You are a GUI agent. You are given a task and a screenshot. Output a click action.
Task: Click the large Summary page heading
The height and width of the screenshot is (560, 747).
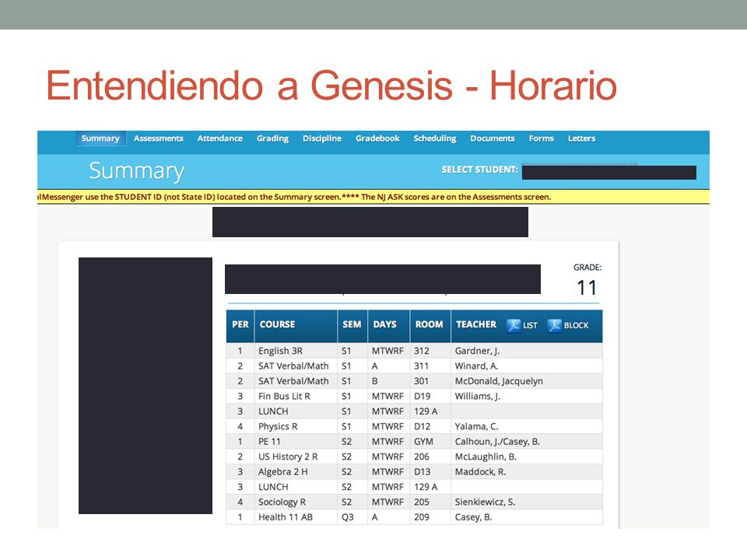click(x=137, y=171)
